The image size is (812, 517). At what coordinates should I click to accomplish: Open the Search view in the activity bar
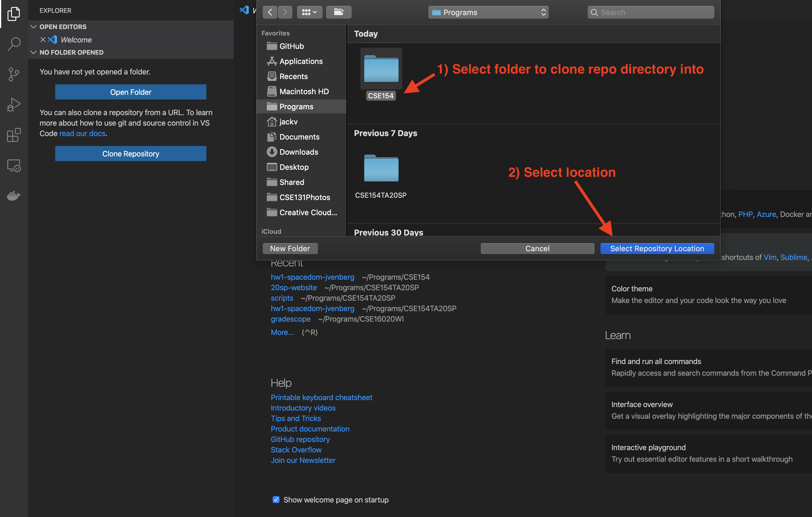click(x=14, y=44)
